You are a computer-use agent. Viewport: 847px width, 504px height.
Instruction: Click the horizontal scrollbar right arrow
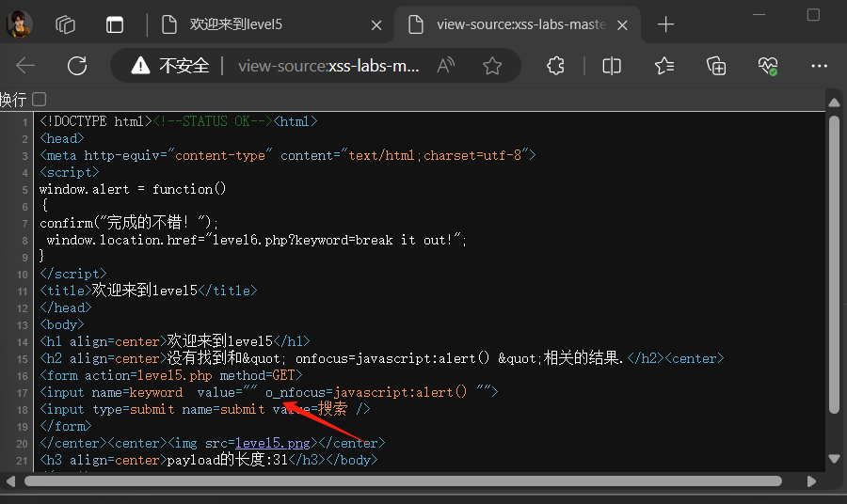811,481
